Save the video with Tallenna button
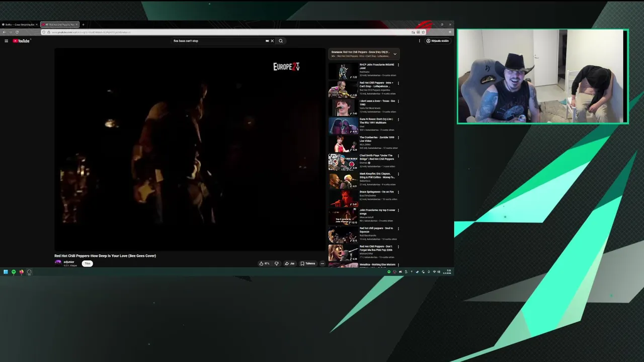Viewport: 644px width, 362px height. 307,263
